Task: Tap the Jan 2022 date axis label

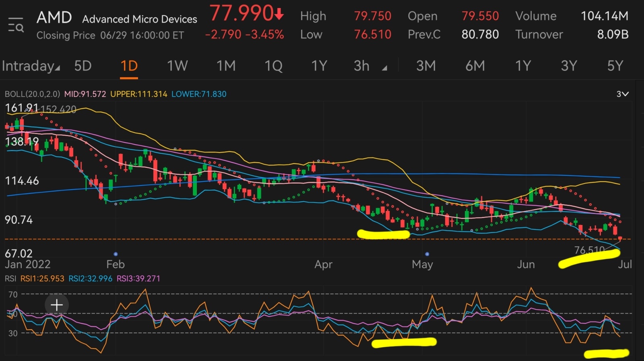Action: (27, 264)
